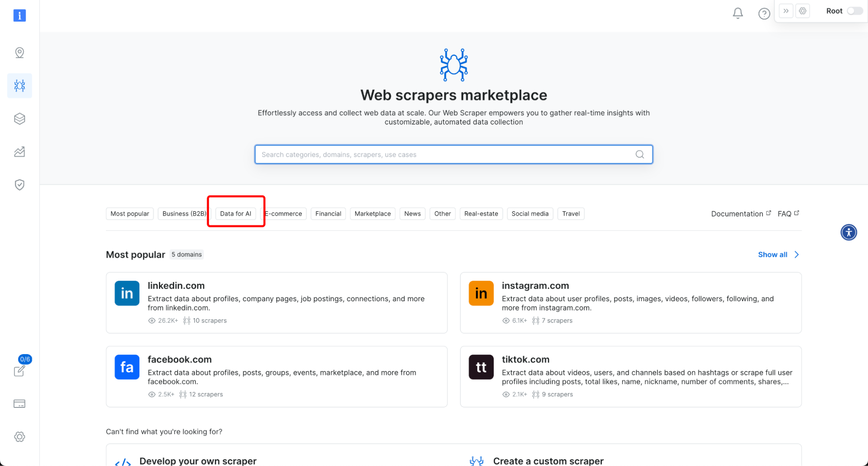The image size is (868, 466).
Task: Expand Most popular via chevron arrow
Action: (796, 255)
